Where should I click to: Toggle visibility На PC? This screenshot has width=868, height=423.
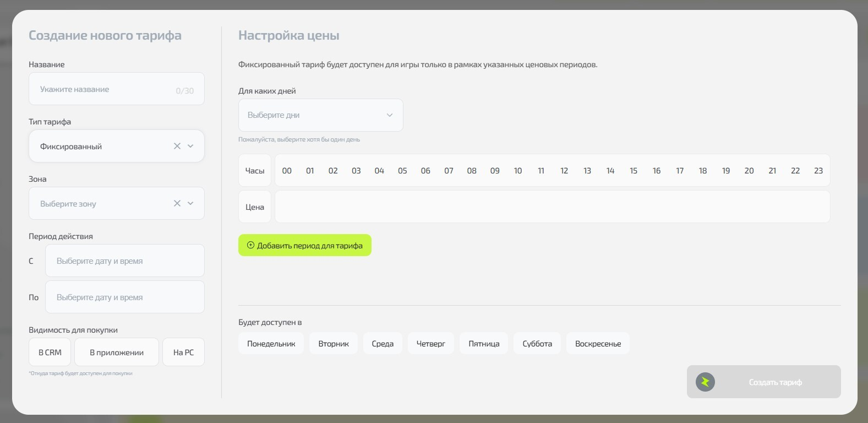[x=183, y=352]
